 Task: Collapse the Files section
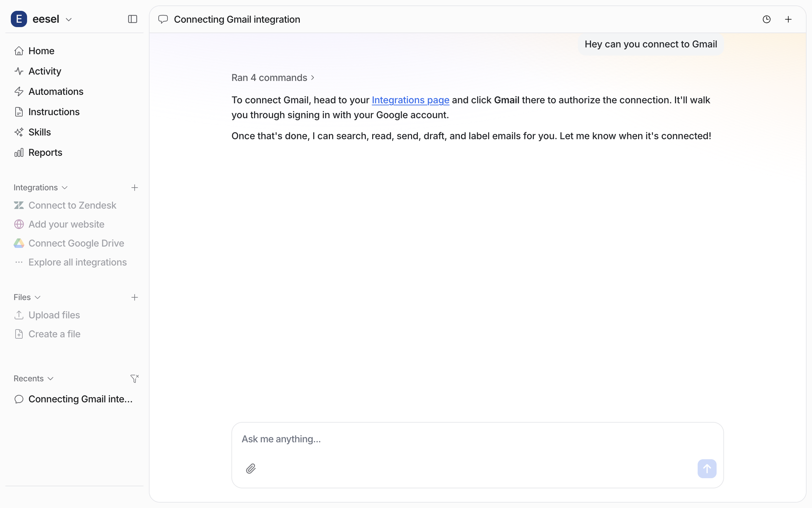(27, 297)
